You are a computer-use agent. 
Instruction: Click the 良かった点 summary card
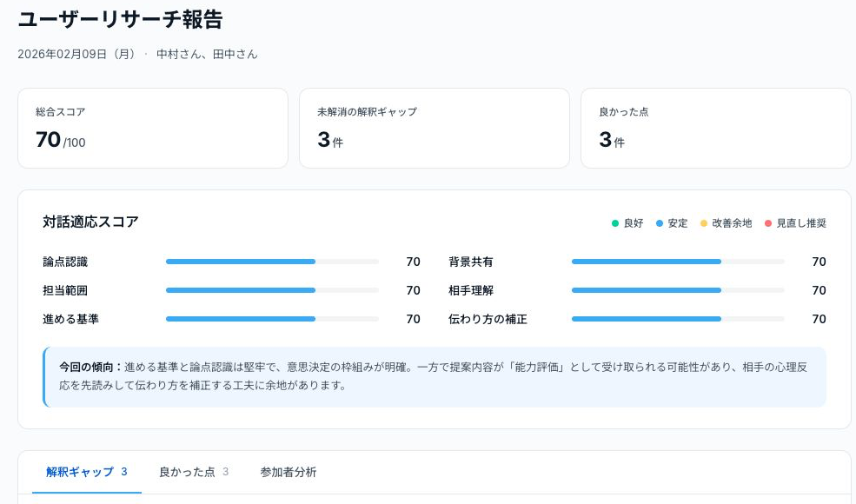pyautogui.click(x=716, y=129)
